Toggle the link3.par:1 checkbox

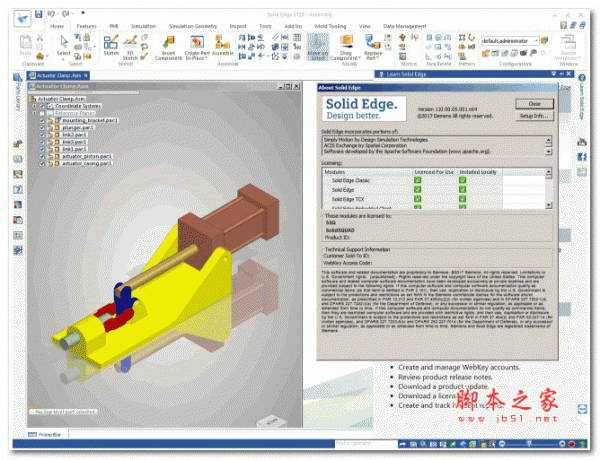(42, 142)
